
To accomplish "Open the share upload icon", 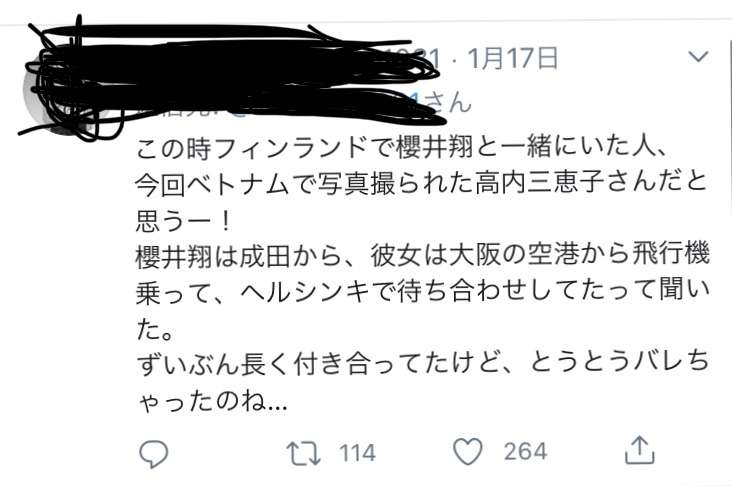I will (x=640, y=450).
